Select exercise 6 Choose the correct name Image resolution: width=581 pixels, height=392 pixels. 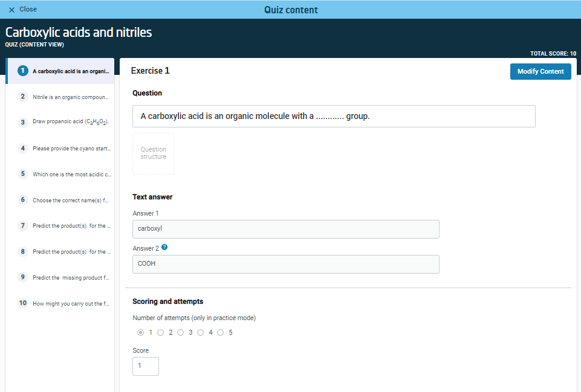pos(60,200)
